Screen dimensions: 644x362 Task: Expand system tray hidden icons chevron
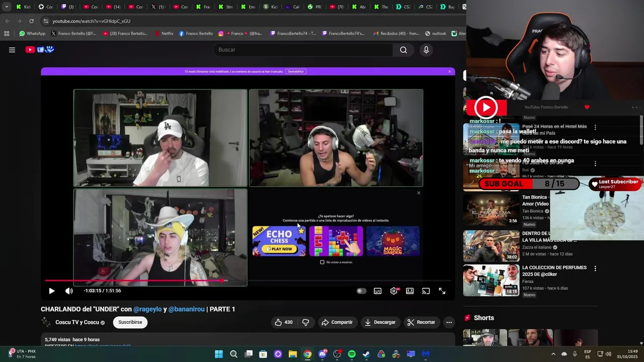[x=553, y=354]
